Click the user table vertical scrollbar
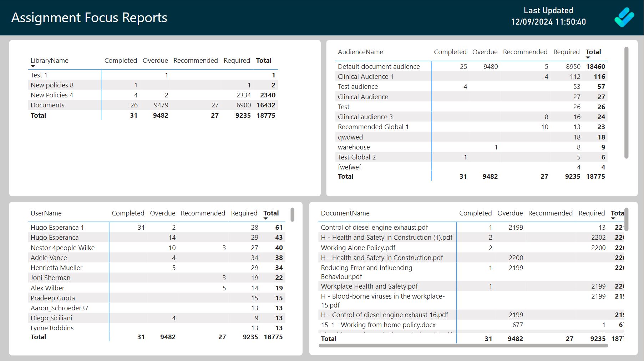644x361 pixels. 292,215
